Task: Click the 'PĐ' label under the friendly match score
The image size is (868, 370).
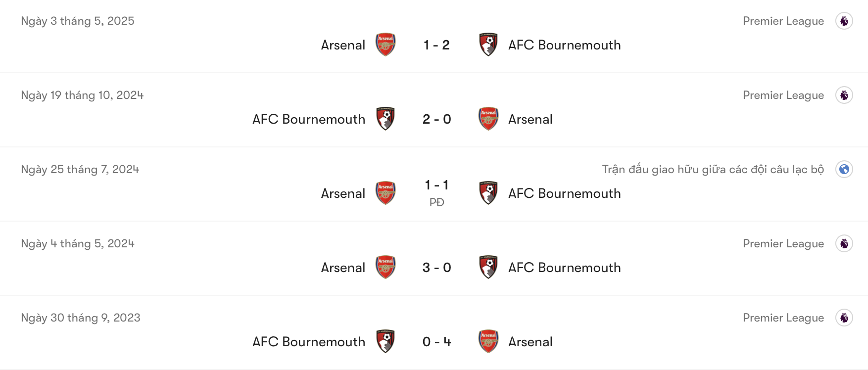Action: coord(437,202)
